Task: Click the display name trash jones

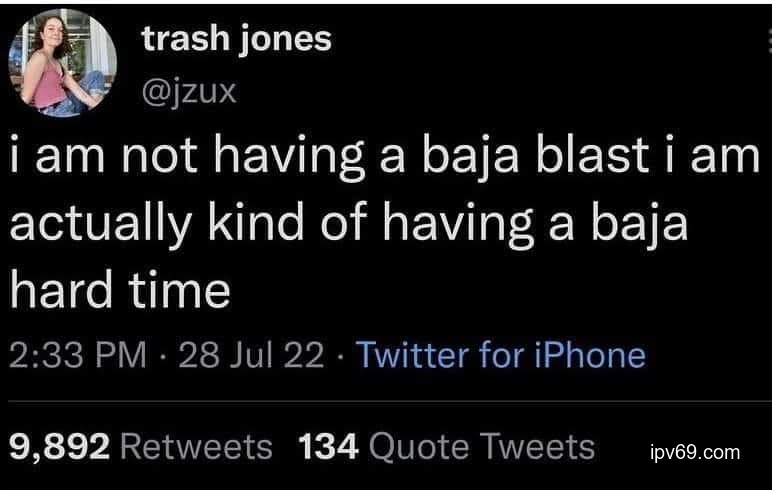Action: [x=237, y=39]
